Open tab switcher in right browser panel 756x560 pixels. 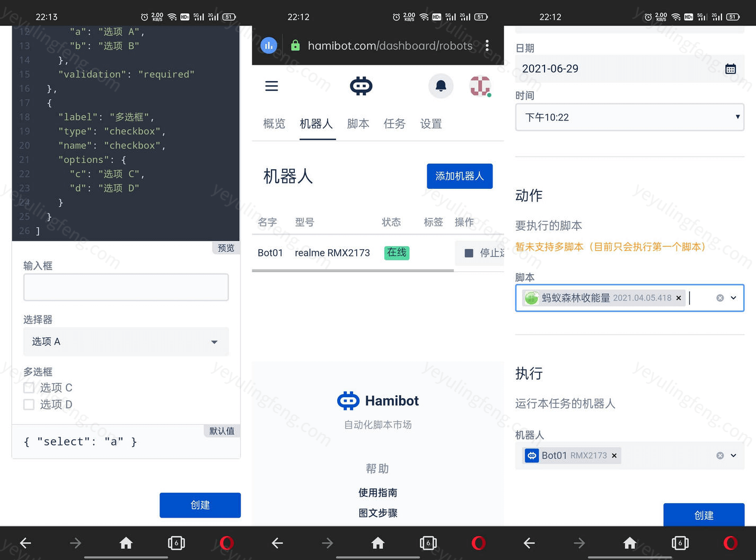tap(680, 543)
